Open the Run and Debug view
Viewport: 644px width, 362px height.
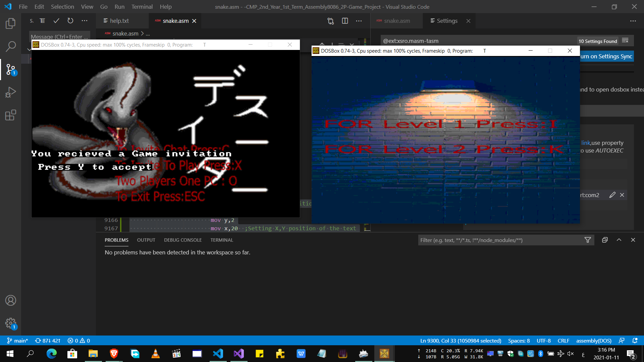10,92
